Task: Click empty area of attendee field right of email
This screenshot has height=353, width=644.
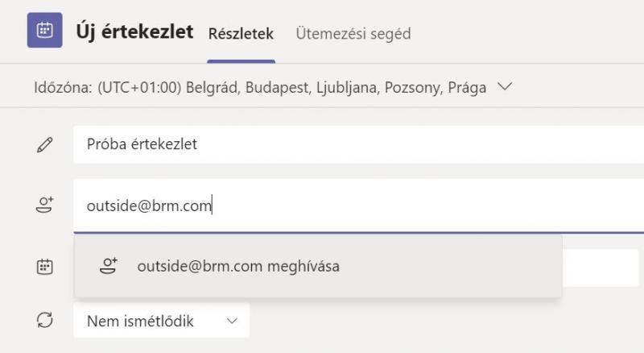Action: point(427,206)
